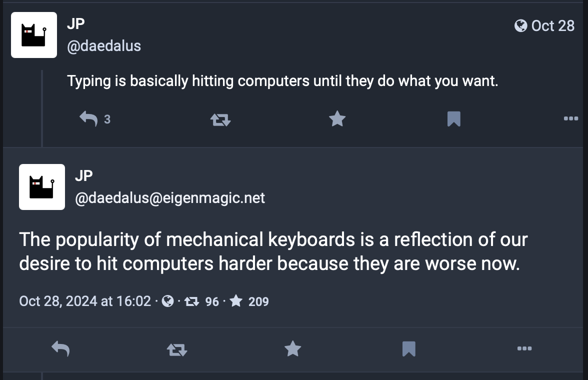Open the @daedalus@eigenmagic.net profile link

(170, 198)
